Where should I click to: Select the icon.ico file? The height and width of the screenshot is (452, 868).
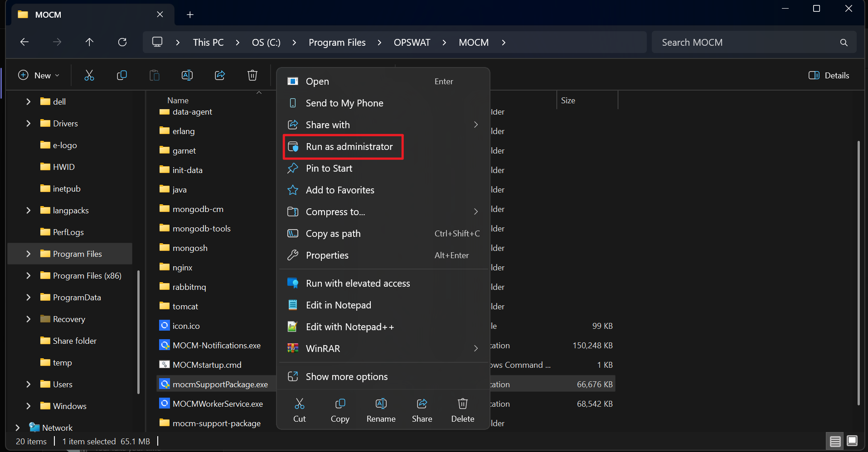pyautogui.click(x=179, y=326)
